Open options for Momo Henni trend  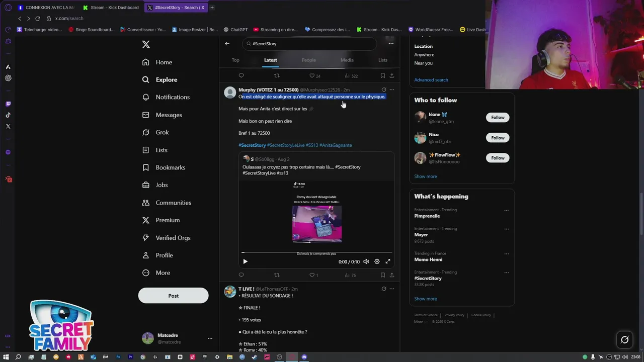tap(506, 254)
